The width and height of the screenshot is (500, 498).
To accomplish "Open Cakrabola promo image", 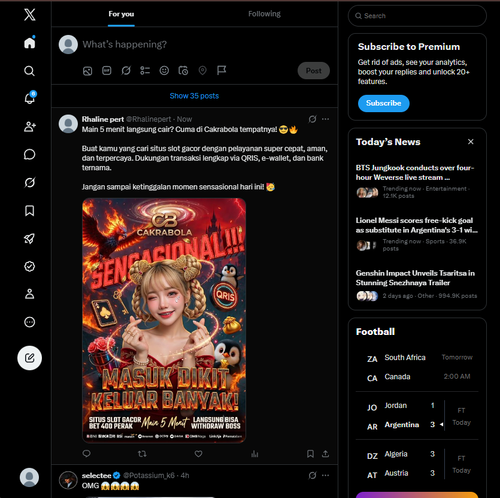I will pyautogui.click(x=164, y=320).
